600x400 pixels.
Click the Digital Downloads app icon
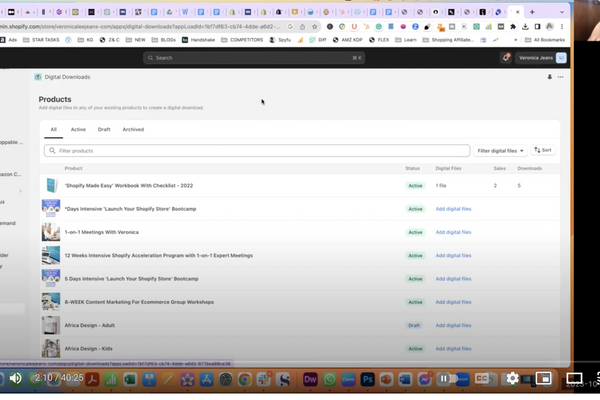(38, 76)
